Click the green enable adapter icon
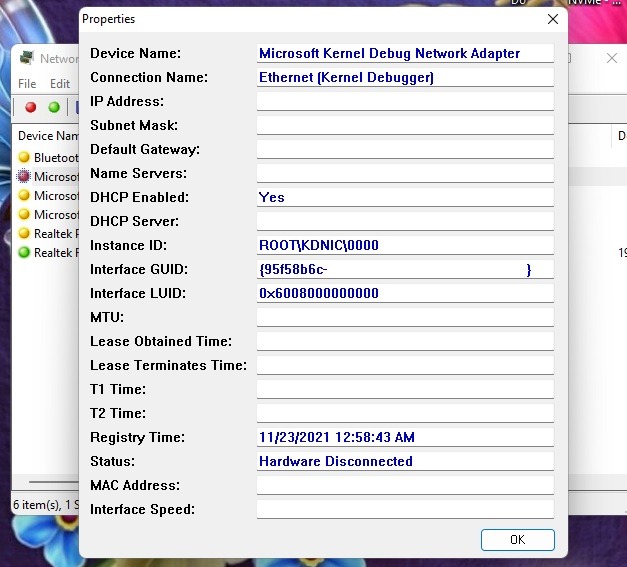This screenshot has width=627, height=567. [54, 107]
